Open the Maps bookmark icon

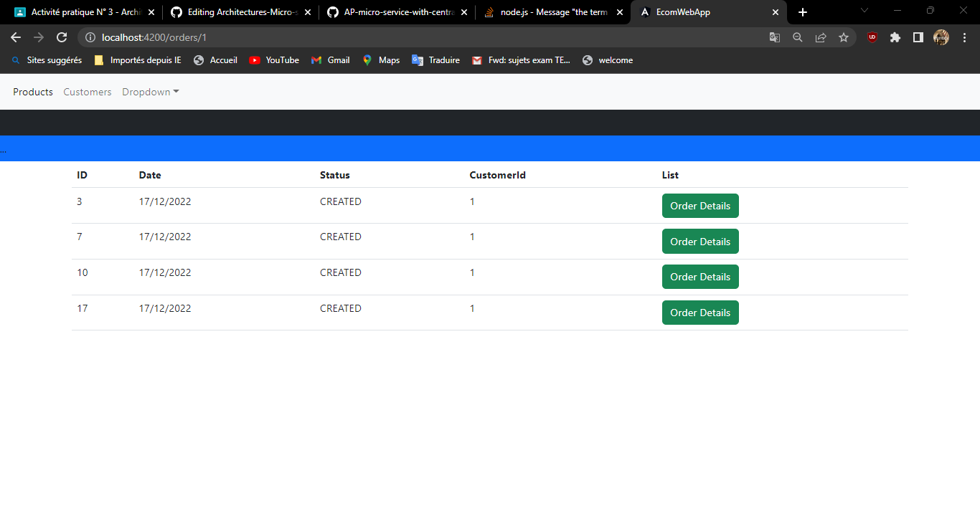coord(366,60)
